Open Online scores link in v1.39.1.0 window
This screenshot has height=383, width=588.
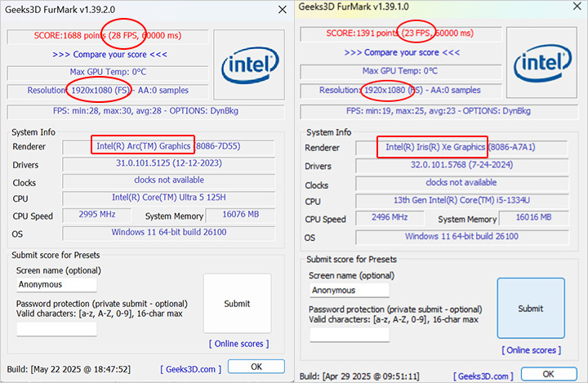pos(532,350)
